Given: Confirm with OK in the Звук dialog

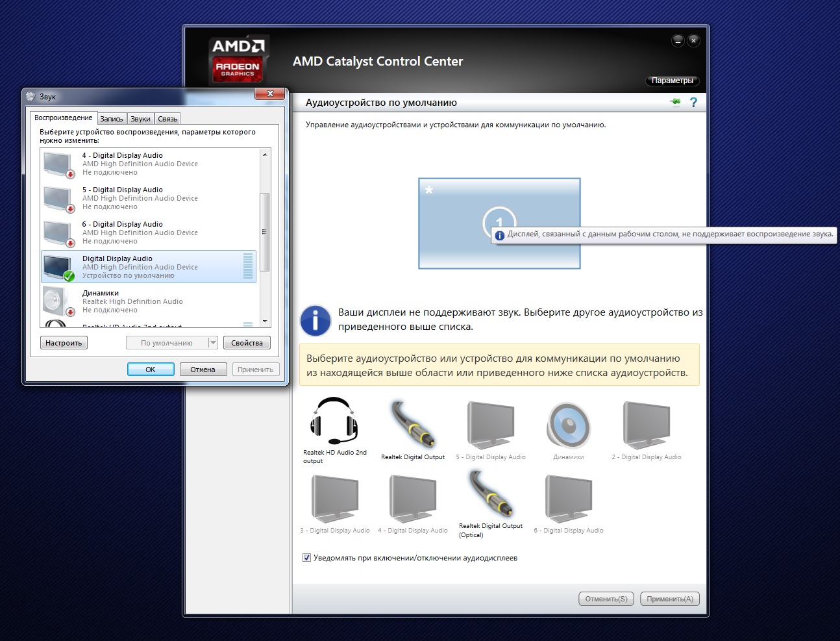Looking at the screenshot, I should coord(151,370).
